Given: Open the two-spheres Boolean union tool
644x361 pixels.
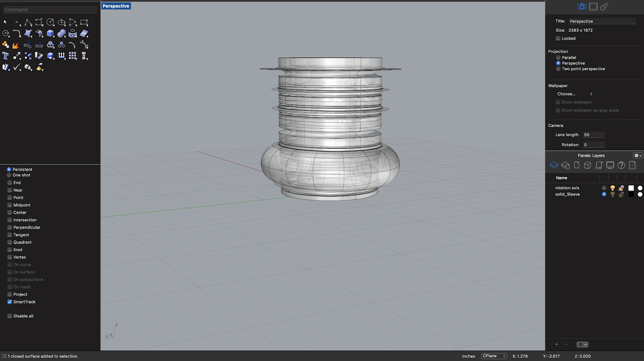Looking at the screenshot, I should (x=62, y=33).
